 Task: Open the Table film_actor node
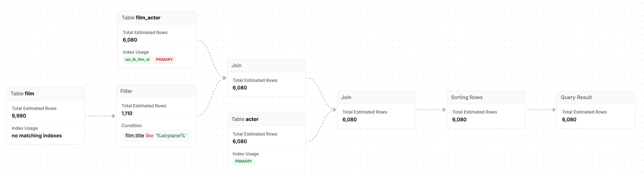click(x=156, y=18)
